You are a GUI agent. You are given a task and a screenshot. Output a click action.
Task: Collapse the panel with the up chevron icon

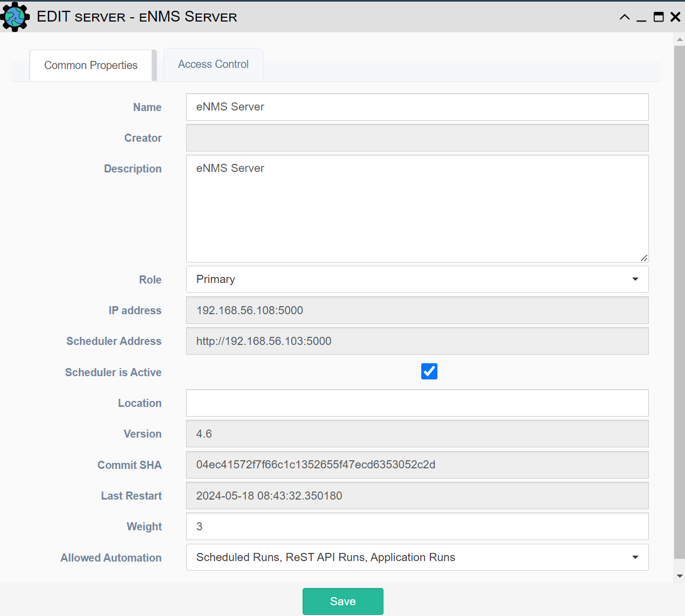[625, 17]
